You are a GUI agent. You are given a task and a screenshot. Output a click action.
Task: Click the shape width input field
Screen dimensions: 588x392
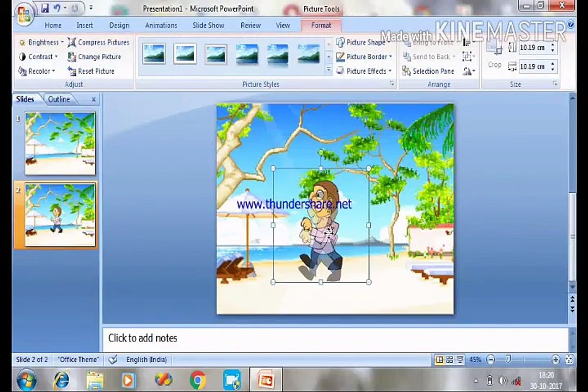[534, 67]
